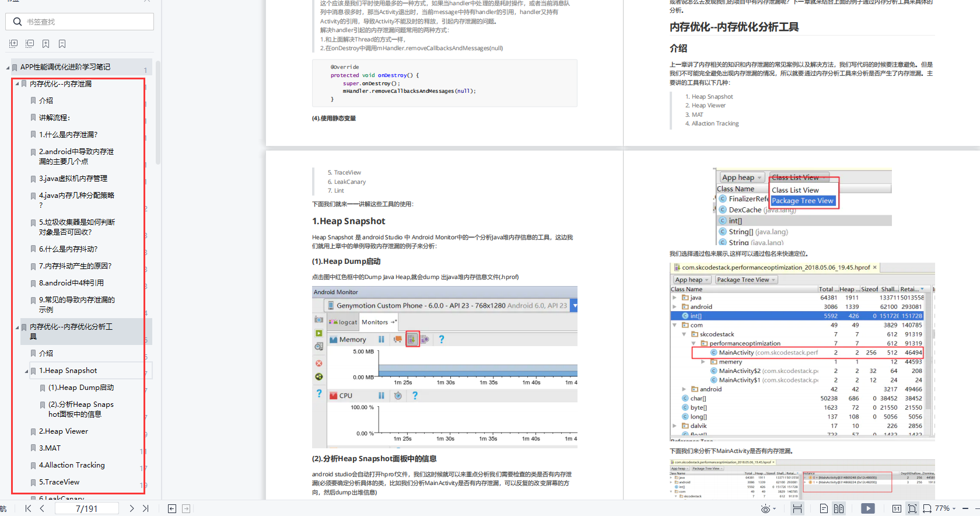Click the LeakCanary list item on the left page
Viewport: 980px width, 516px height.
point(350,182)
